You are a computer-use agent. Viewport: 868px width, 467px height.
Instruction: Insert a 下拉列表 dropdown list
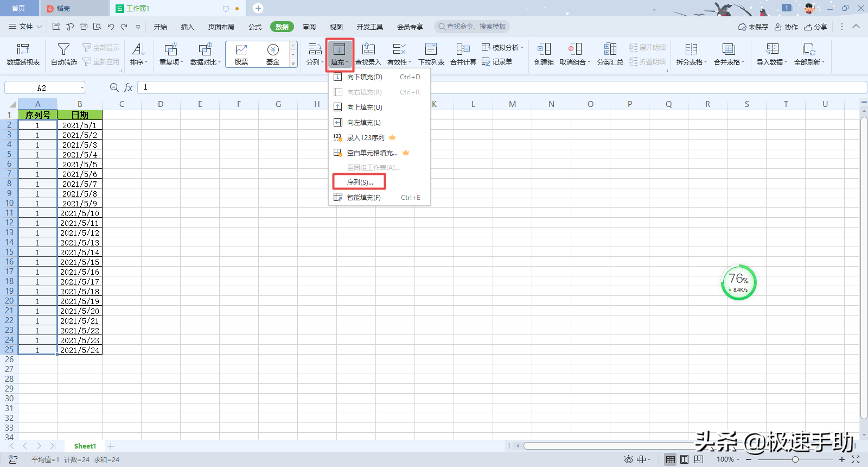coord(431,55)
